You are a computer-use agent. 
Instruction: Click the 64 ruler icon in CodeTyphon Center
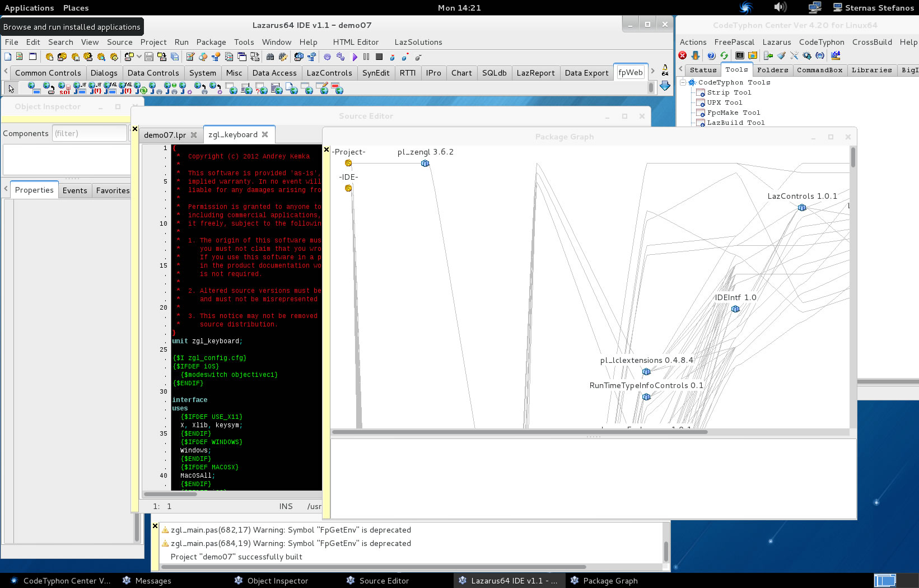836,55
